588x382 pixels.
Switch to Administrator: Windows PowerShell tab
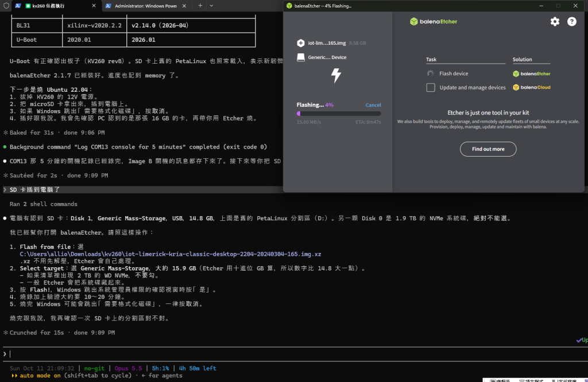[x=146, y=6]
